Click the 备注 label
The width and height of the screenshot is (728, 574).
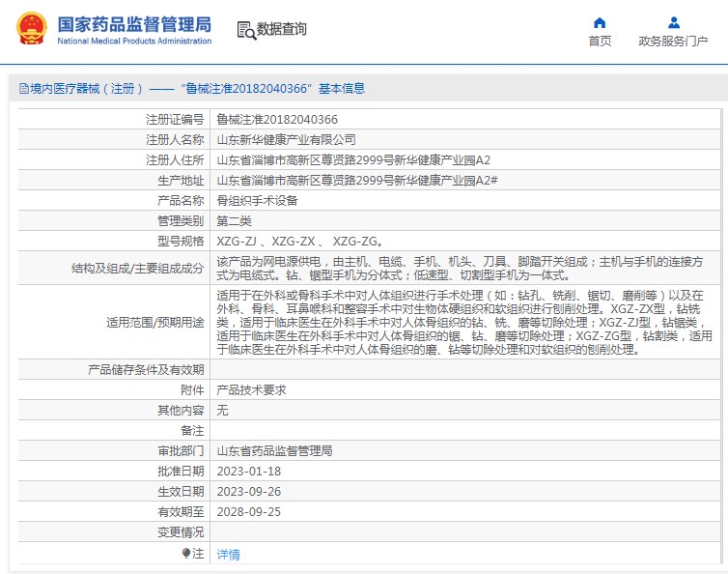click(x=192, y=430)
